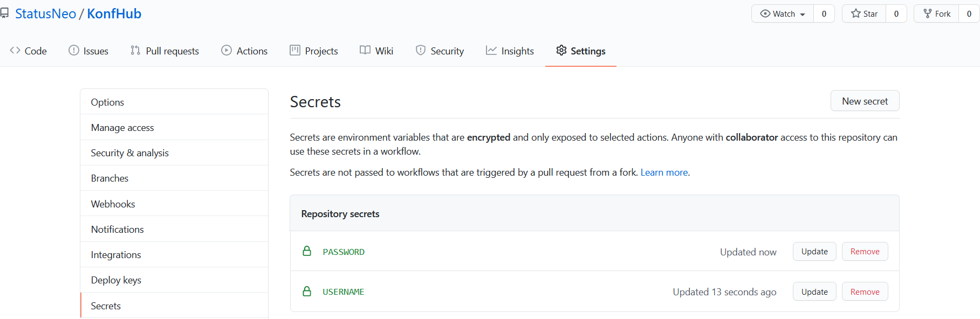Select the Settings tab
Viewport: 980px width, 319px height.
coord(581,51)
